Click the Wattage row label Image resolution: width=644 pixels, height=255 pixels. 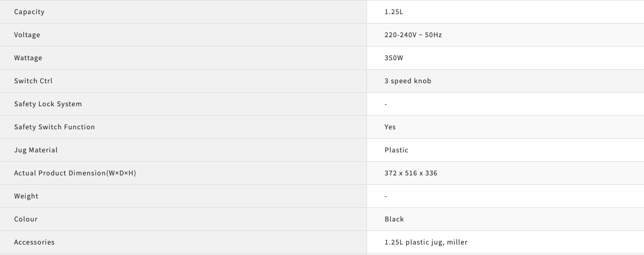28,58
